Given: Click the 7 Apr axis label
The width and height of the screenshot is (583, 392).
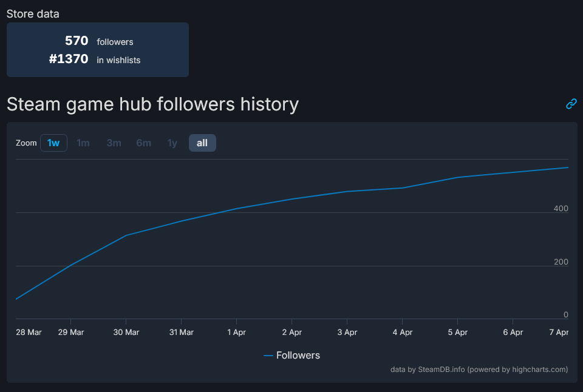Looking at the screenshot, I should 559,332.
